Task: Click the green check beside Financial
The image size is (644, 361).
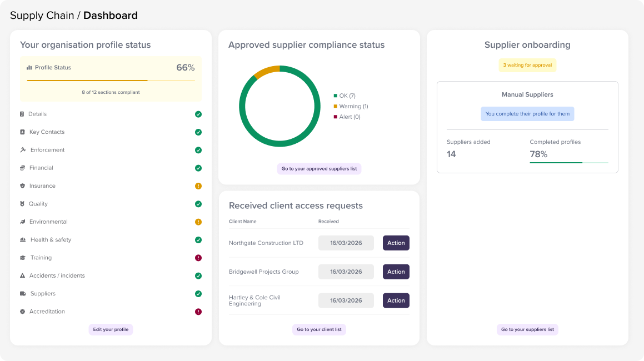Action: point(198,168)
